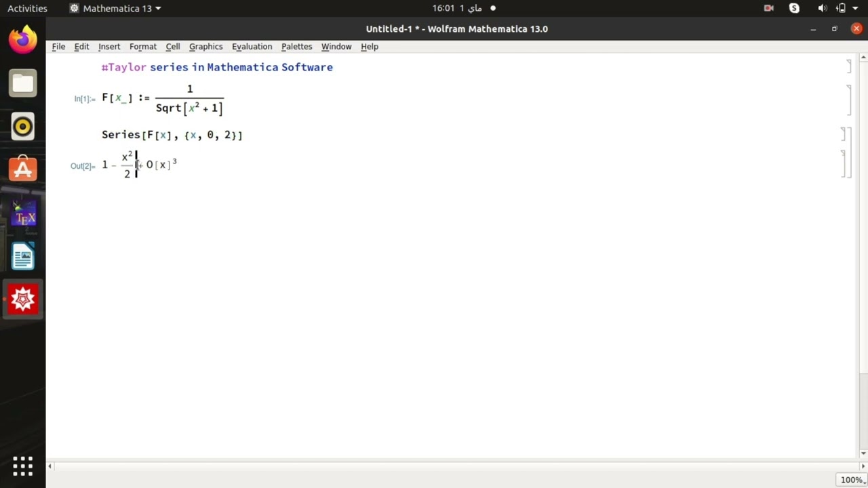This screenshot has width=868, height=488.
Task: Close the Mathematica window
Action: 856,28
